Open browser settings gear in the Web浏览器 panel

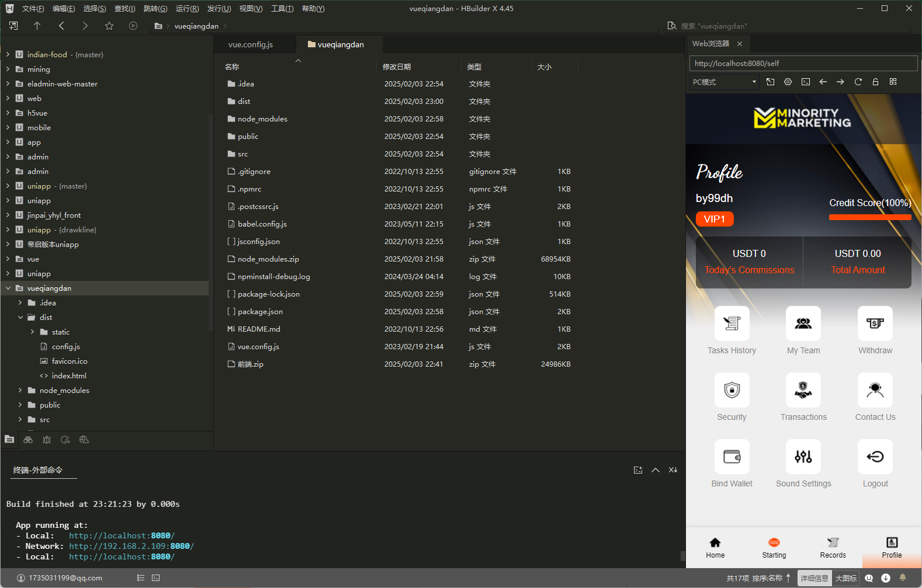788,82
